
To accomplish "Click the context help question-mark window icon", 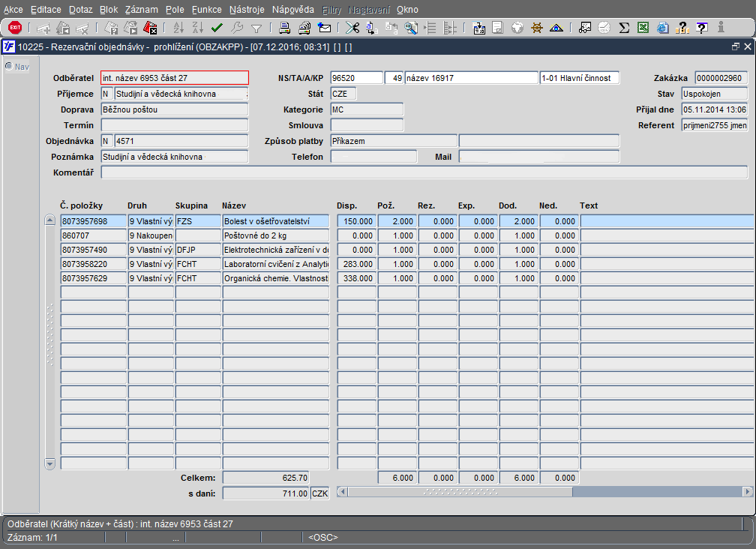I will 702,28.
